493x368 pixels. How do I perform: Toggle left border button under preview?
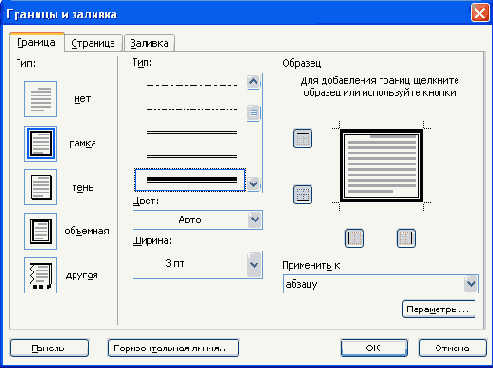(x=354, y=238)
